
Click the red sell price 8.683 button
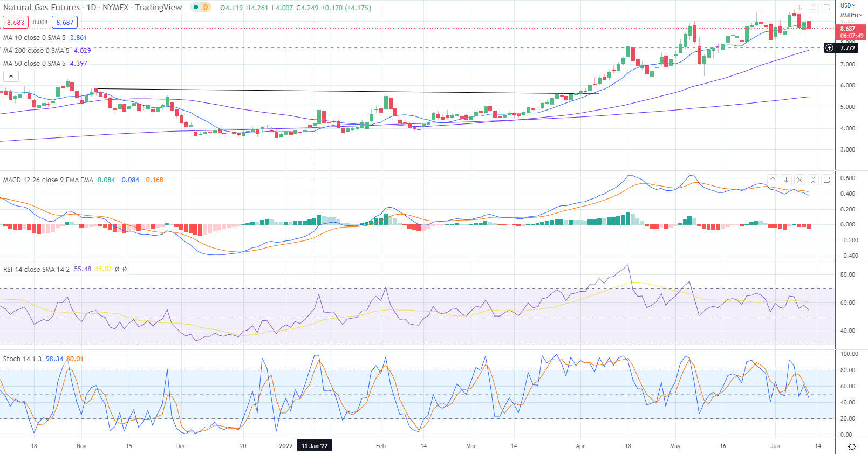coord(16,22)
